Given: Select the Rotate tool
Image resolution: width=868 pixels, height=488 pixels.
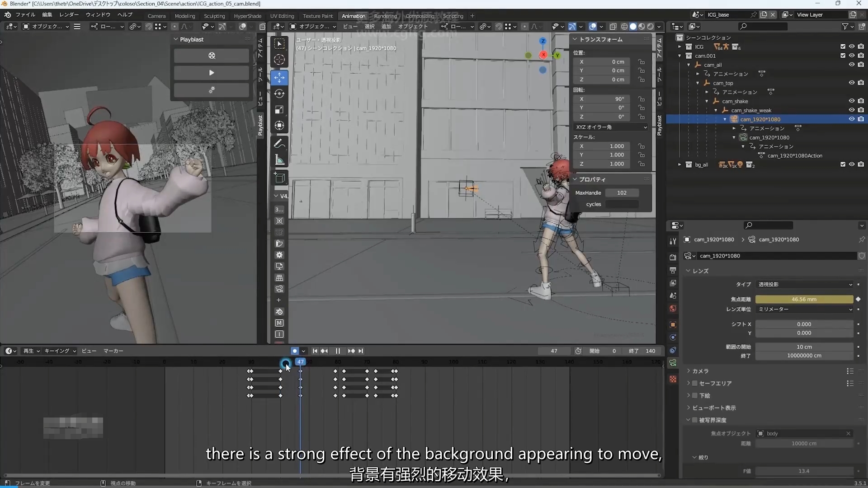Looking at the screenshot, I should coord(279,94).
